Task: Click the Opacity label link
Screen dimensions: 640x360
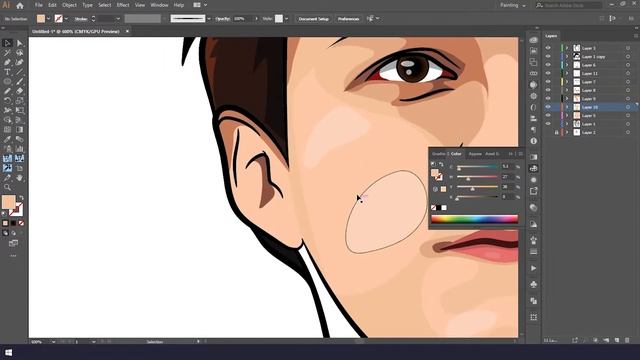Action: pyautogui.click(x=222, y=19)
